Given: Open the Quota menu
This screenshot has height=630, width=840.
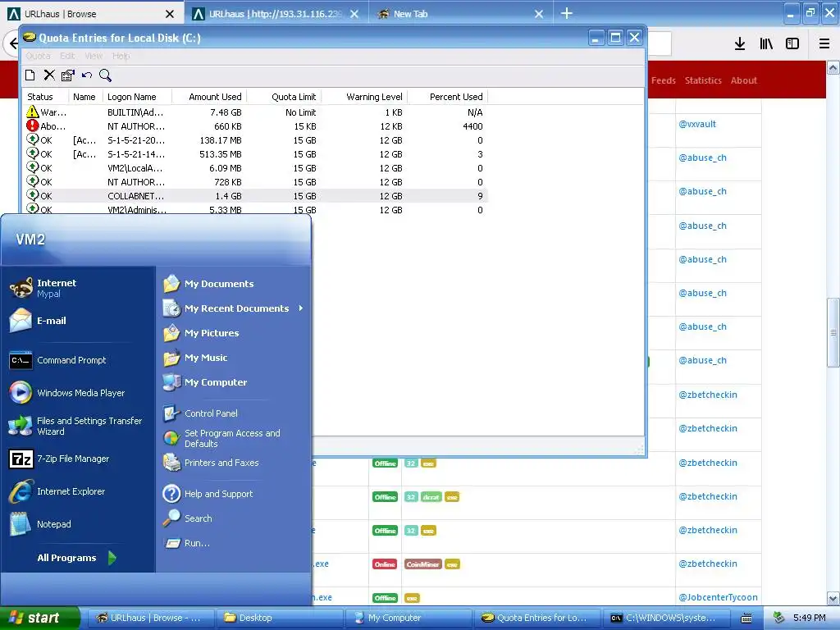Looking at the screenshot, I should 38,56.
